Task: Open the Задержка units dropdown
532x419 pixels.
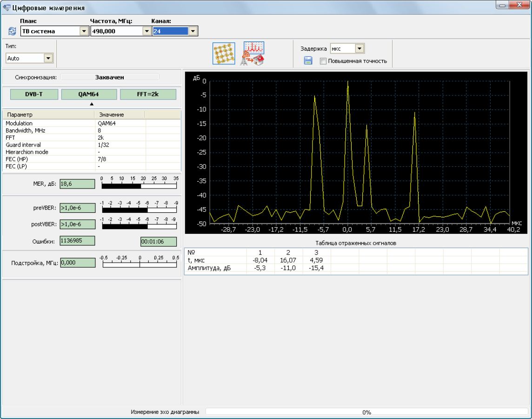Action: click(359, 48)
